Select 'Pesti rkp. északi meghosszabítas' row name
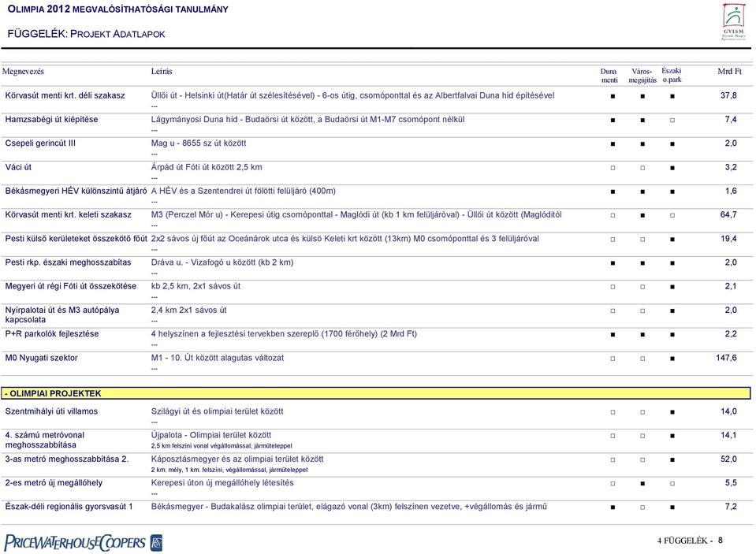 68,262
